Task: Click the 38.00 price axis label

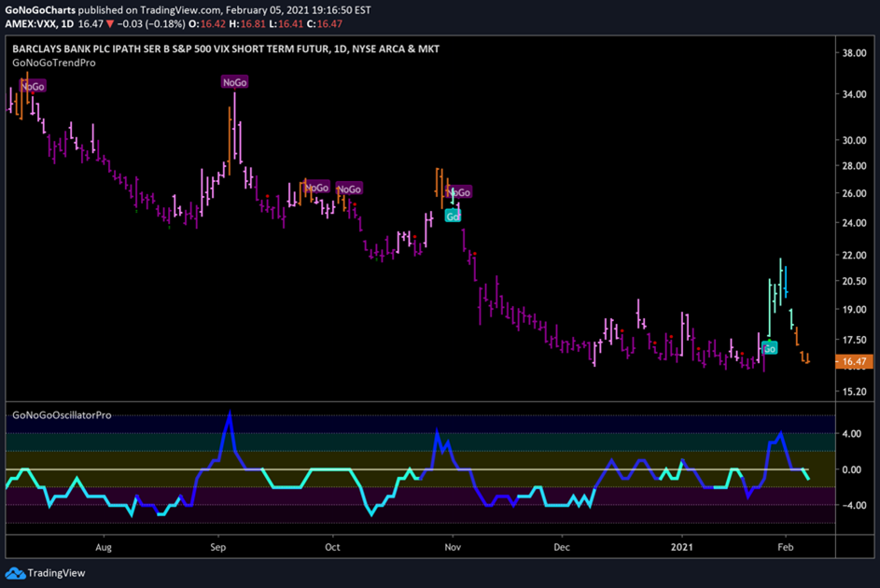Action: click(x=854, y=53)
